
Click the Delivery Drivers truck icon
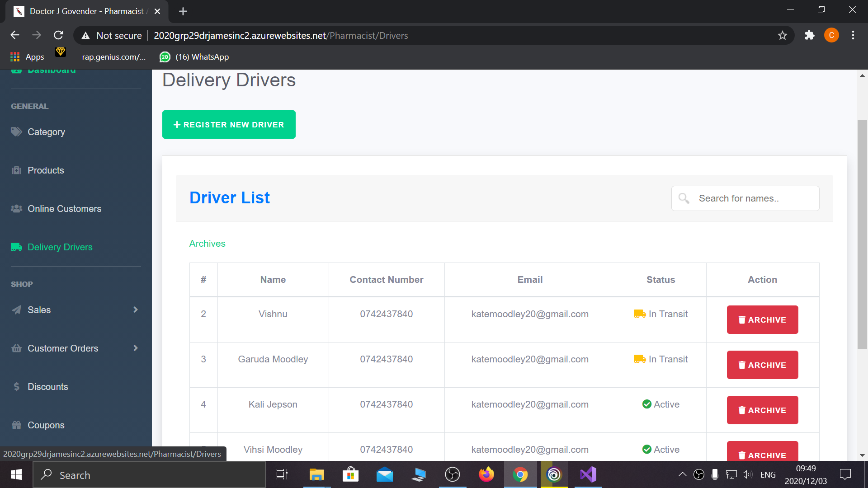(x=16, y=247)
